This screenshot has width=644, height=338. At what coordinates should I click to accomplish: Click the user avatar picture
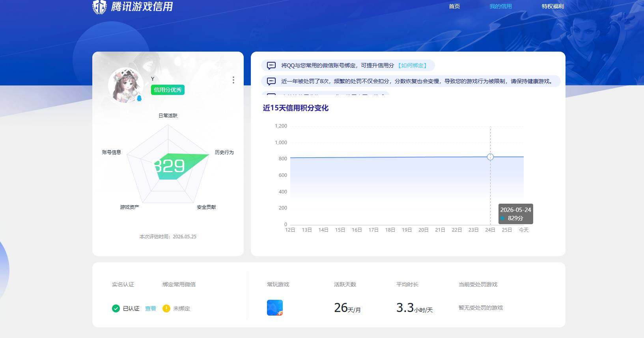[x=125, y=85]
